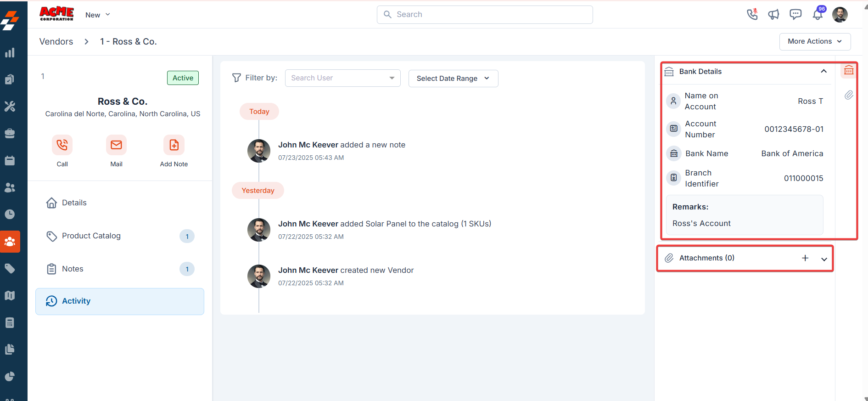The height and width of the screenshot is (401, 868).
Task: Click the app logo in the left sidebar
Action: point(10,20)
